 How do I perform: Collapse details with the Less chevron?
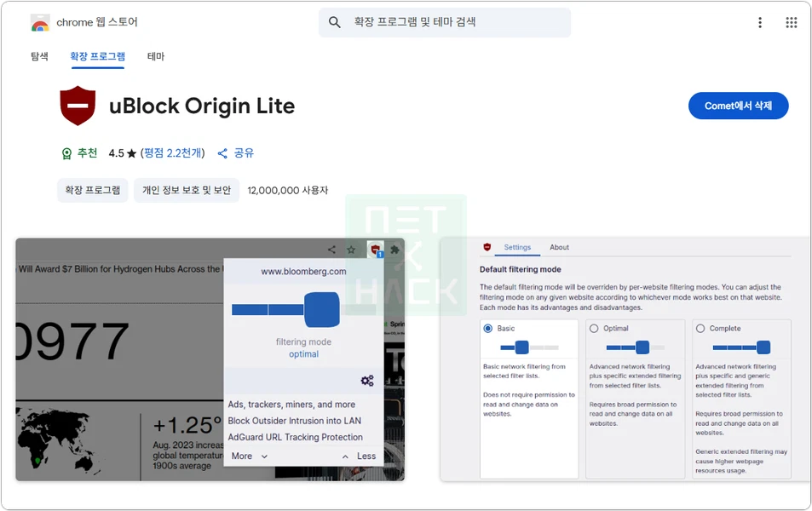(345, 456)
